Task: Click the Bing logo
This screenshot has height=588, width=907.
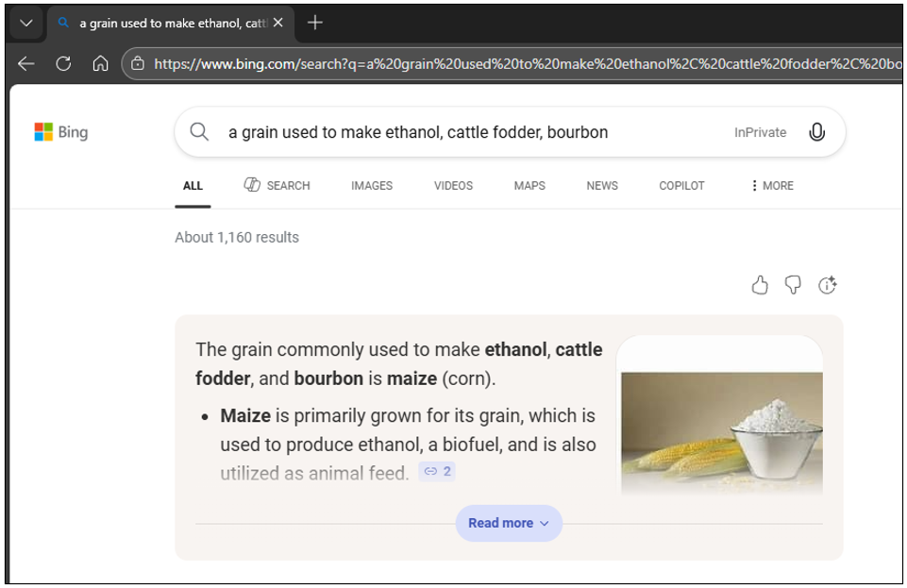Action: coord(61,132)
